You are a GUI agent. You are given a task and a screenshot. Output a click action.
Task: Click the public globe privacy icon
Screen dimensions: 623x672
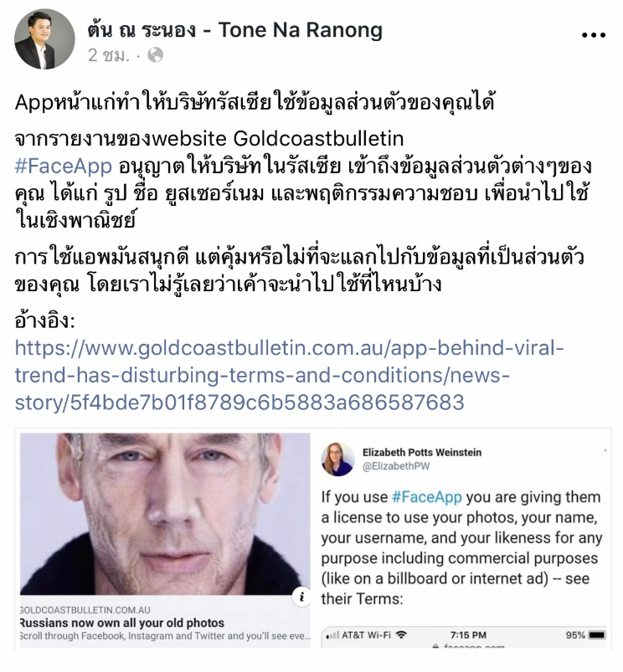tap(155, 55)
